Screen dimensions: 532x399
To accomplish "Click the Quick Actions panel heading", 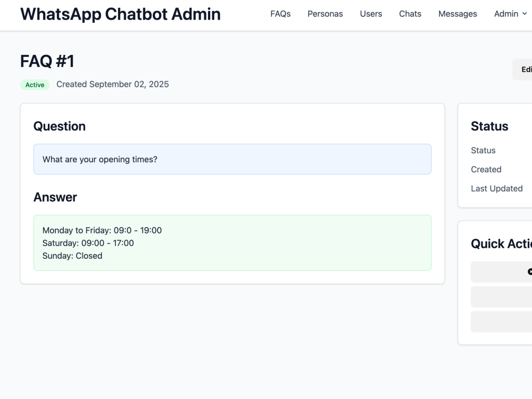I will (x=502, y=244).
